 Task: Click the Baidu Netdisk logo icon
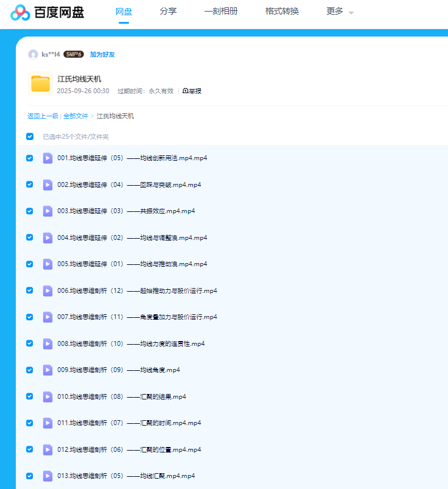click(x=19, y=12)
